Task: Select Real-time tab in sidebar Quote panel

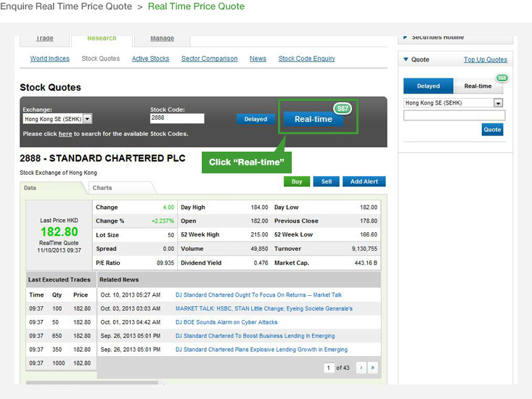Action: click(478, 86)
